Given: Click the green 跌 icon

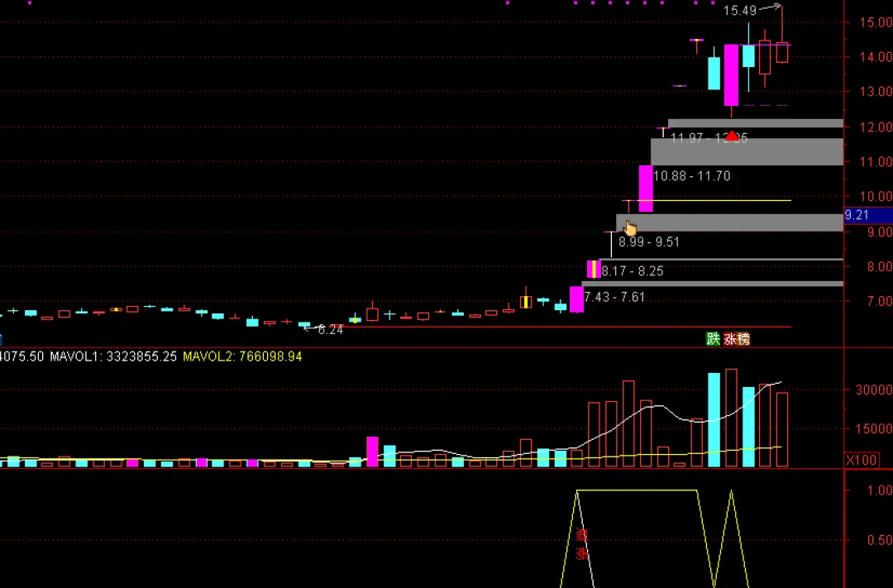Looking at the screenshot, I should (x=713, y=339).
